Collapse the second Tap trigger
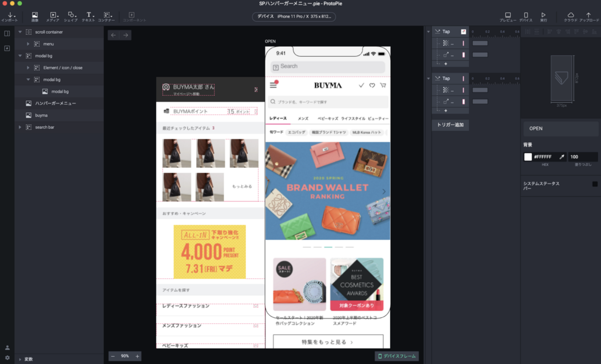 428,79
